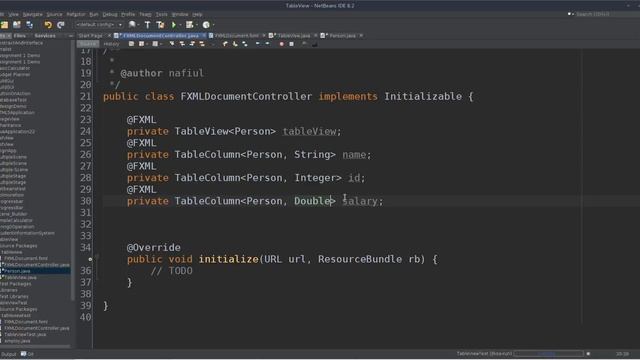Switch to the FXMLDocument.fxml editor tab
Image resolution: width=640 pixels, height=360 pixels.
236,36
